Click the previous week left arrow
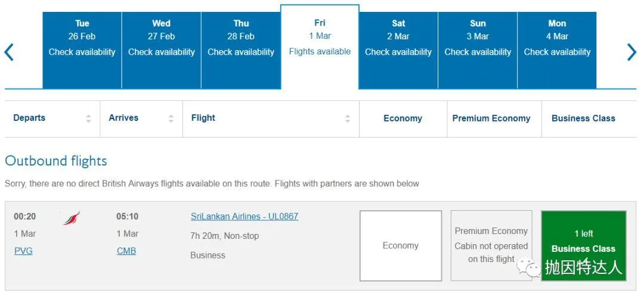The image size is (644, 296). tap(9, 52)
